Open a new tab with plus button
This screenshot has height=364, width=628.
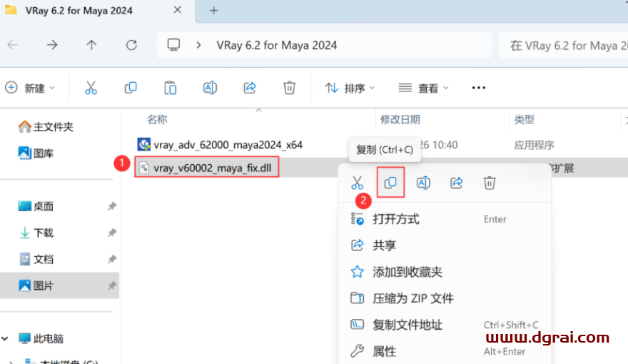click(x=214, y=11)
